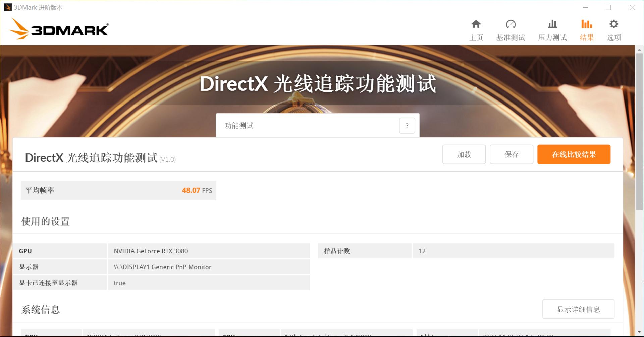The image size is (644, 337).
Task: Click the question mark help button
Action: coord(407,126)
